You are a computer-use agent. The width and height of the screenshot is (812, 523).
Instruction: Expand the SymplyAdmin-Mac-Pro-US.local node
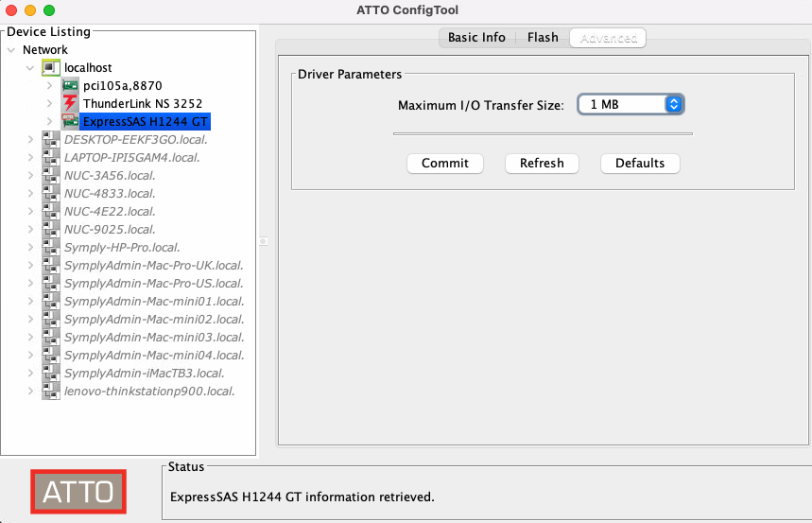click(30, 283)
